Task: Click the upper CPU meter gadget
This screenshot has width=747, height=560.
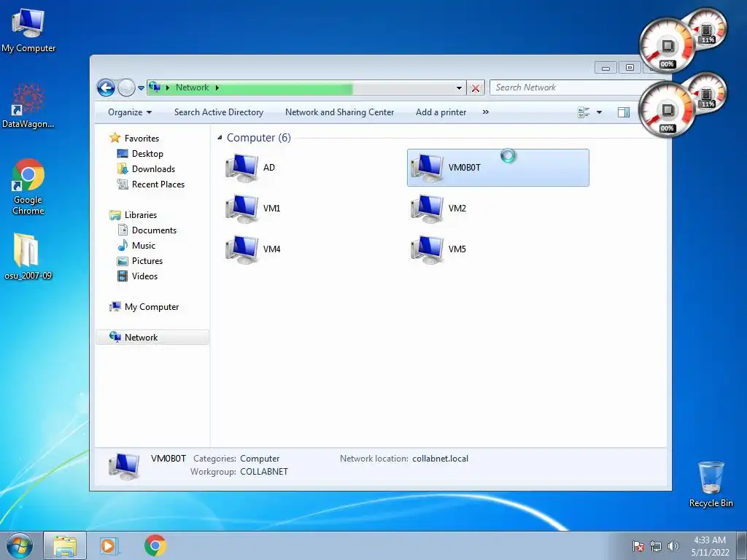Action: tap(667, 46)
